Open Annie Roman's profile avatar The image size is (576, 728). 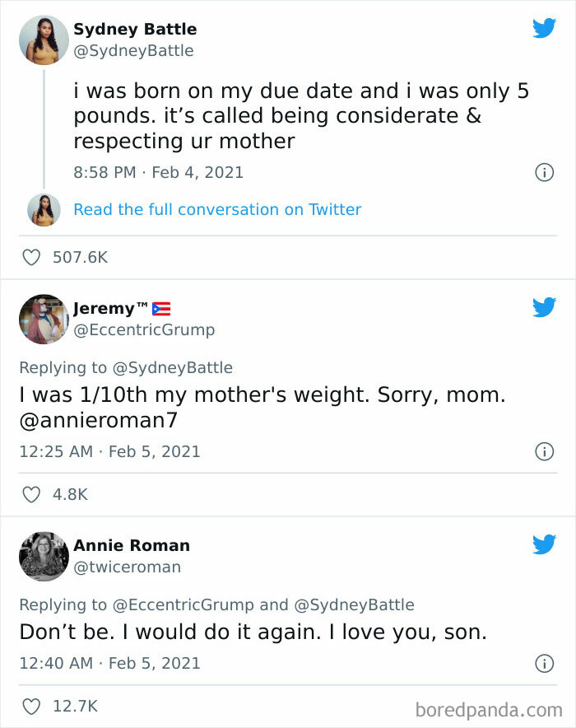click(x=43, y=555)
